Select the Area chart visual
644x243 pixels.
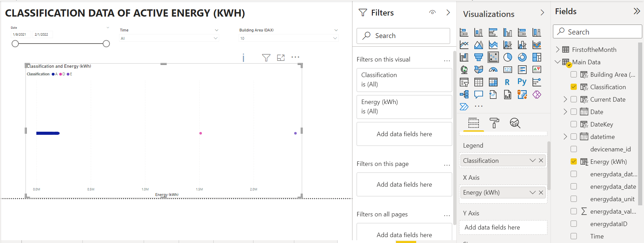(478, 45)
